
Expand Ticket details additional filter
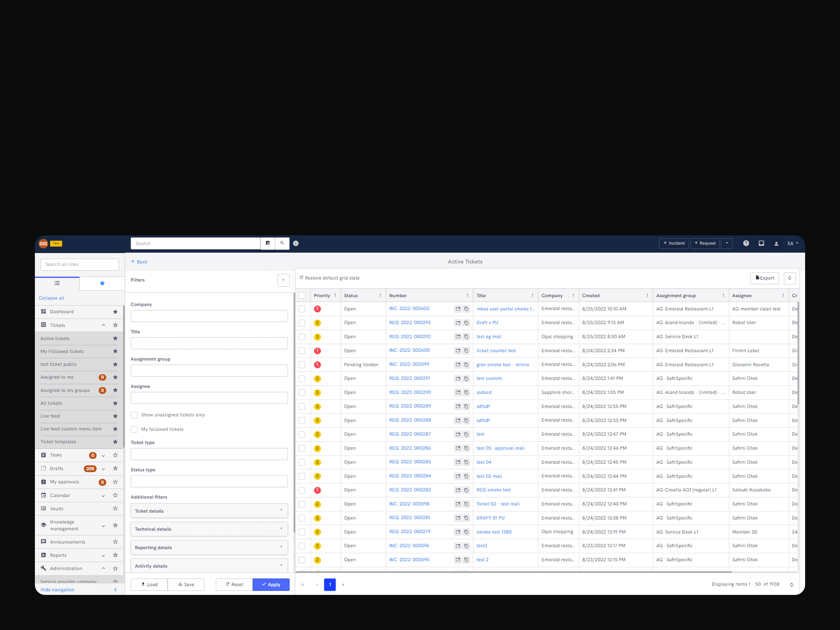click(x=209, y=511)
